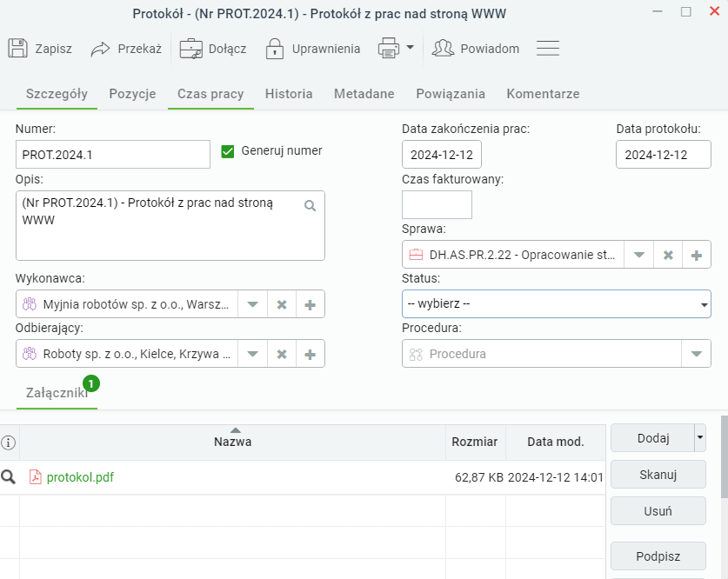The image size is (728, 579).
Task: Clear the Odbierający field with X
Action: (x=282, y=354)
